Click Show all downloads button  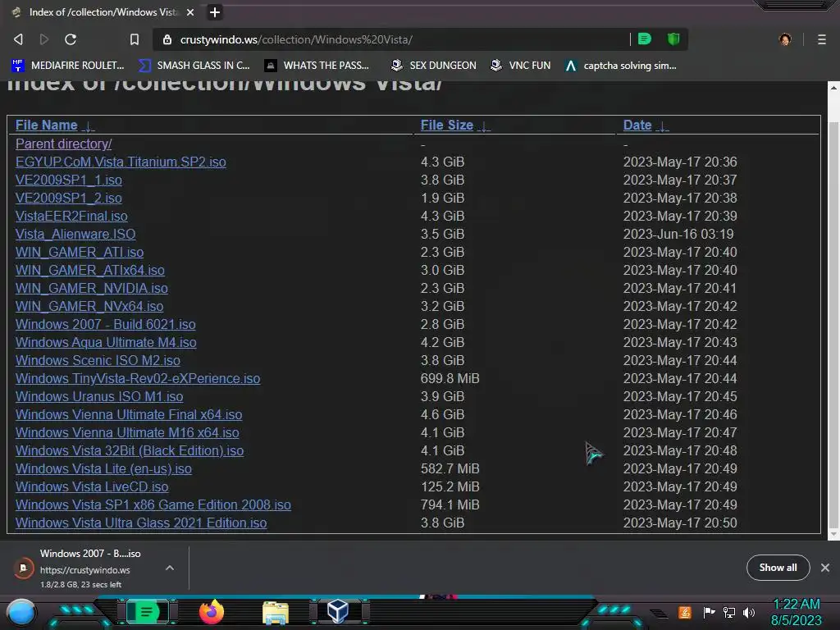[x=778, y=568]
